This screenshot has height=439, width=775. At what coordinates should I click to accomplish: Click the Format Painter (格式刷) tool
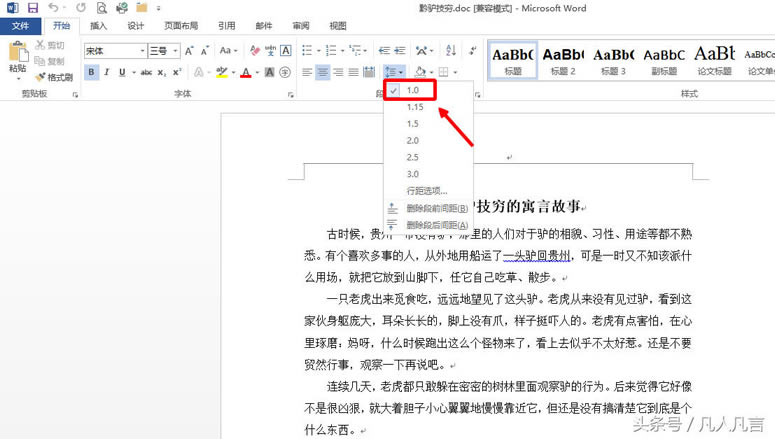tap(53, 77)
